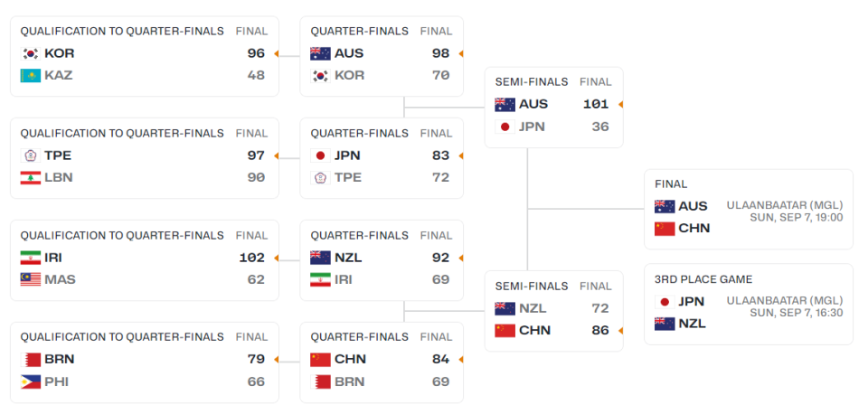This screenshot has height=414, width=868.
Task: Click the orange winner arrow beside KOR 96
Action: point(277,53)
